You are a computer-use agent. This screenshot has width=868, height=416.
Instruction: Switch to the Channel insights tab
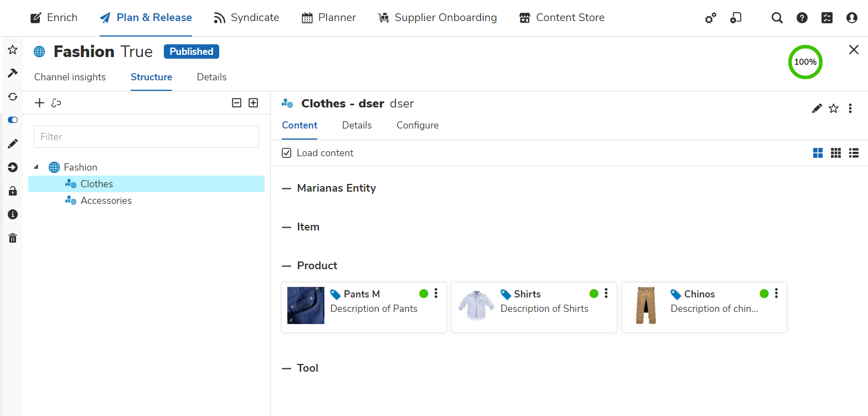tap(70, 77)
